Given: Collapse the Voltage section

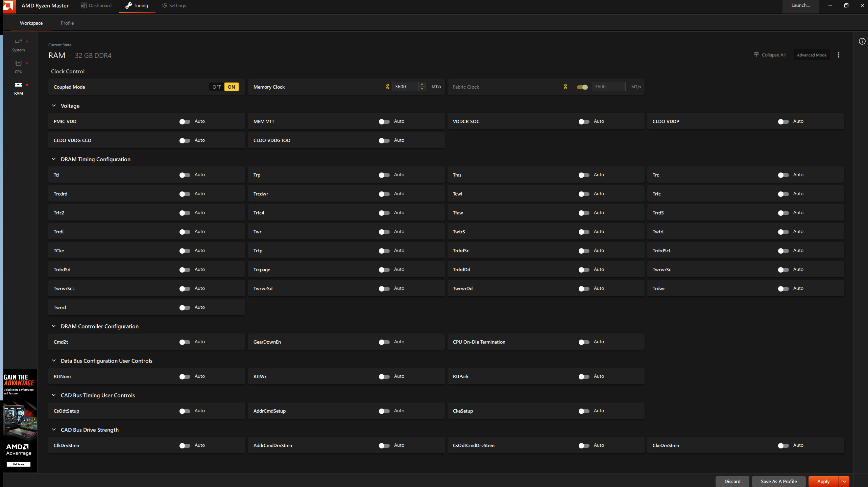Looking at the screenshot, I should (54, 106).
